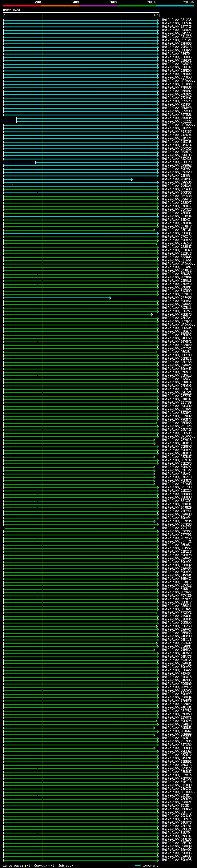Screen dimensions: 197x868
Task: Click the cyan ~100% identity legend segment
Action: [x=175, y=6]
